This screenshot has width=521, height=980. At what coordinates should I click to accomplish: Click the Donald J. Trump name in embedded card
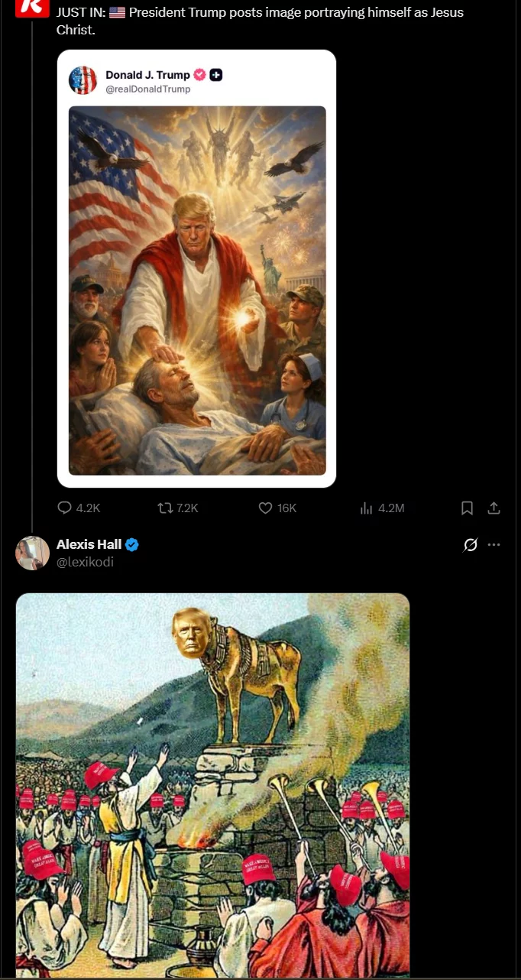click(147, 75)
